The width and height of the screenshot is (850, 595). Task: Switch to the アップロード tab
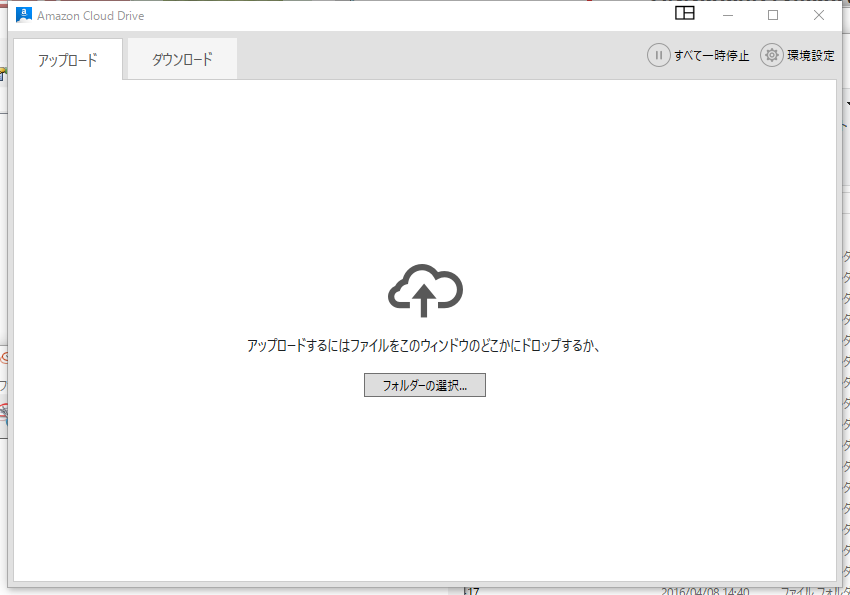tap(68, 60)
